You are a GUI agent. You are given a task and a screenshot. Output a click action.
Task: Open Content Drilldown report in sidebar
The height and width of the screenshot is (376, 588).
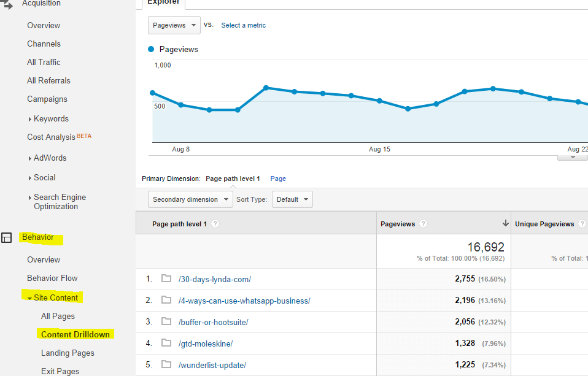pos(75,334)
